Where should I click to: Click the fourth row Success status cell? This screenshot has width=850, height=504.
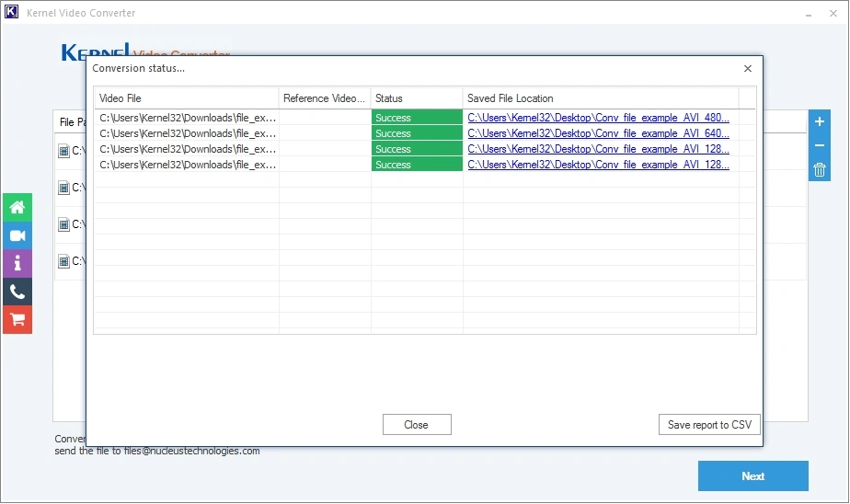click(417, 165)
